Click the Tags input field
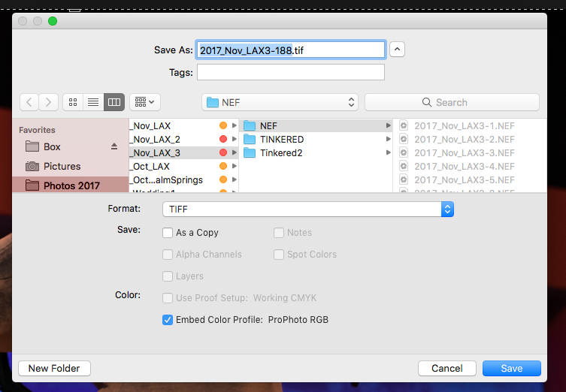The image size is (566, 392). pyautogui.click(x=291, y=72)
